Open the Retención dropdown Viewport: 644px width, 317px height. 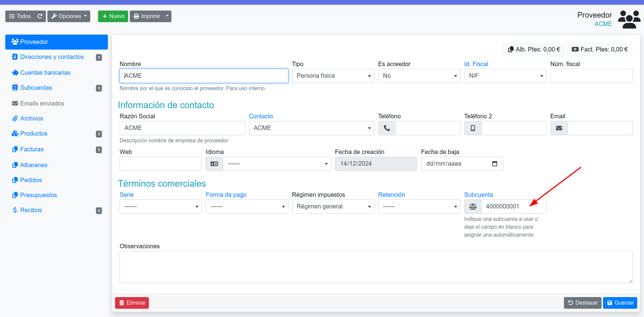click(x=419, y=207)
